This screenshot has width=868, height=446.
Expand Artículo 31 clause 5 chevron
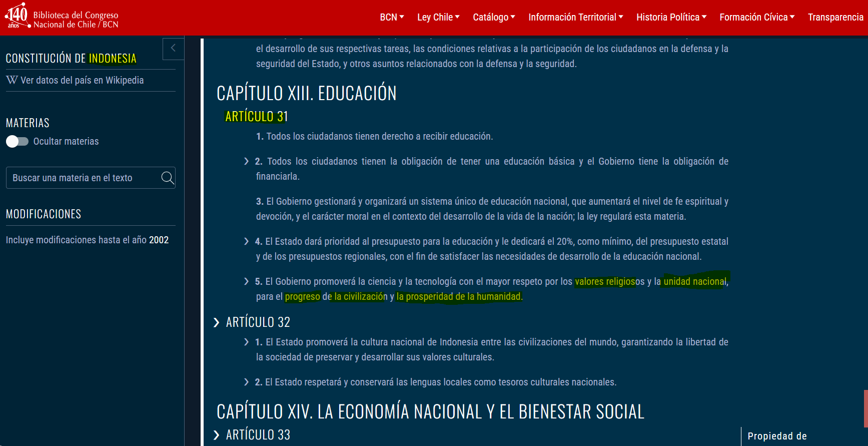point(246,281)
